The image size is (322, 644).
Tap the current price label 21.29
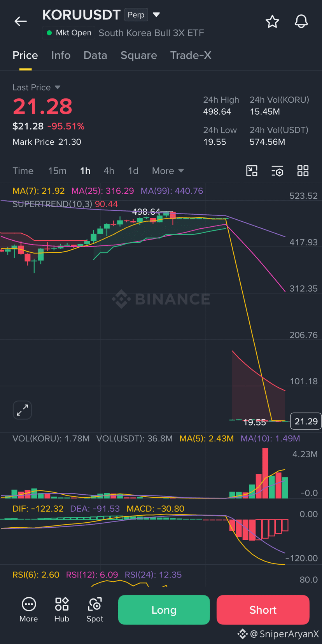306,421
